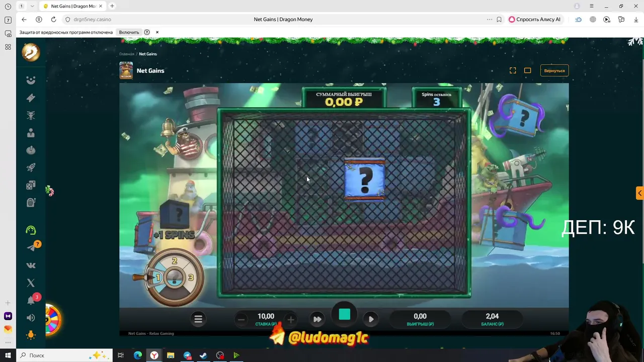Open the live dealer person icon section

click(31, 133)
